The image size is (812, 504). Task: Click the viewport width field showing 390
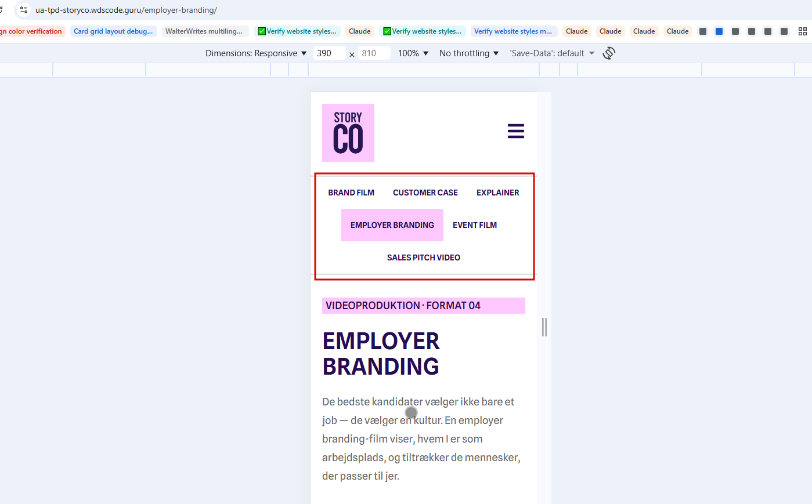point(329,53)
